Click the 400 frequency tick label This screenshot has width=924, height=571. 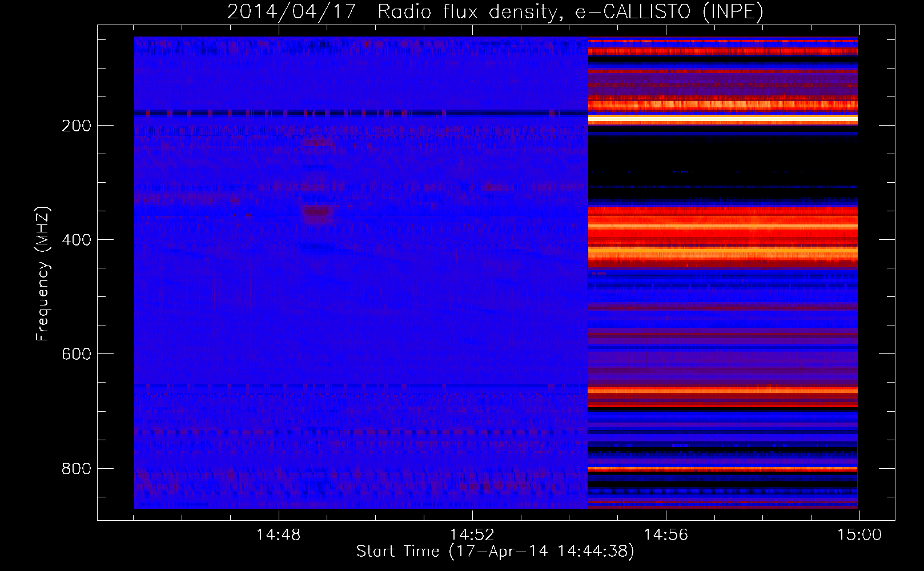(76, 240)
